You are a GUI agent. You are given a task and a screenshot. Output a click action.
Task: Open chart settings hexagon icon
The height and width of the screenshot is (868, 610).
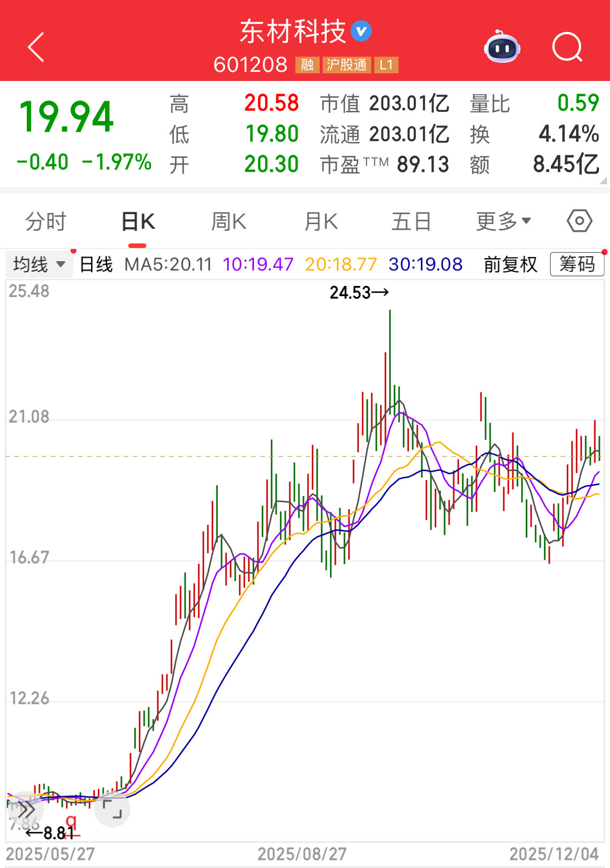[x=579, y=221]
